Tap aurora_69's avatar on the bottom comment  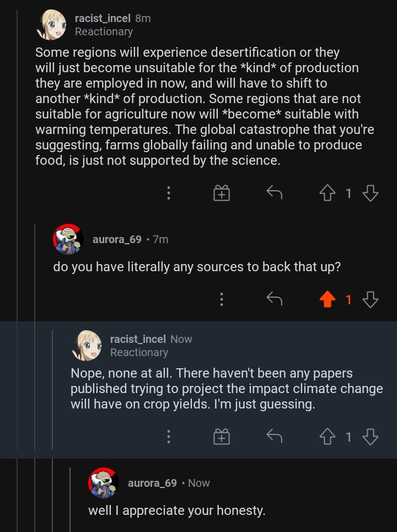tap(103, 483)
